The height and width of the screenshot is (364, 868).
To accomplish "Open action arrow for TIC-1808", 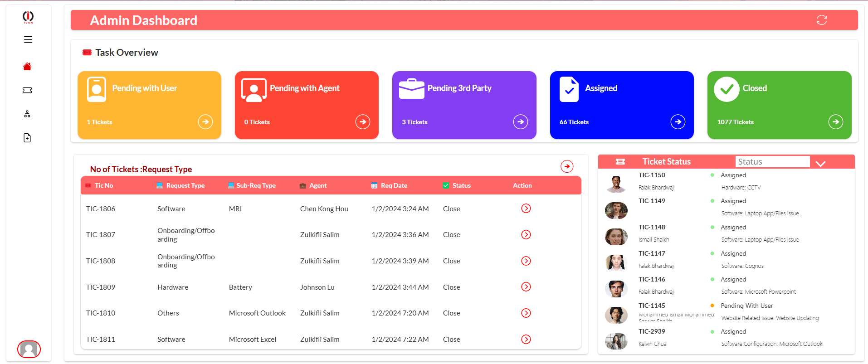I will (526, 261).
